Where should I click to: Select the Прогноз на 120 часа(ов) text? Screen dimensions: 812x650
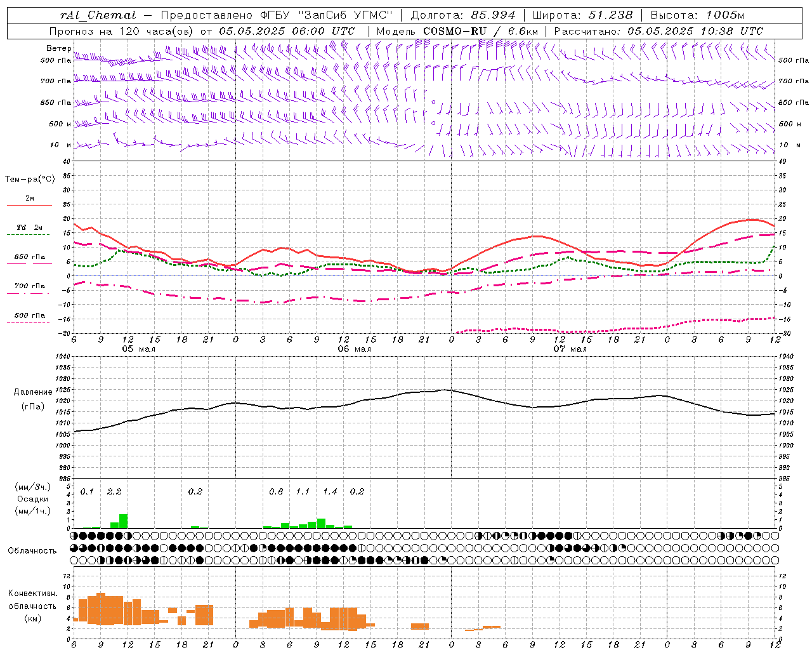coord(122,31)
